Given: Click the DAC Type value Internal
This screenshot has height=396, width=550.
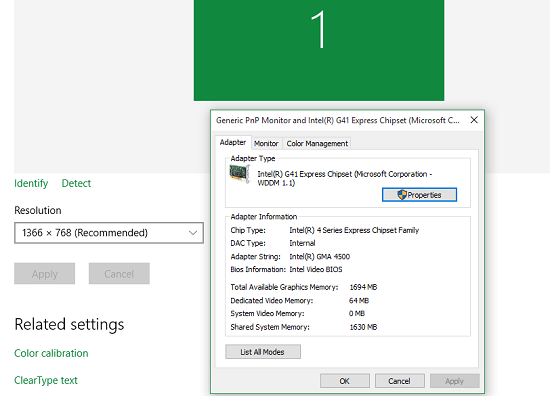Looking at the screenshot, I should click(302, 243).
